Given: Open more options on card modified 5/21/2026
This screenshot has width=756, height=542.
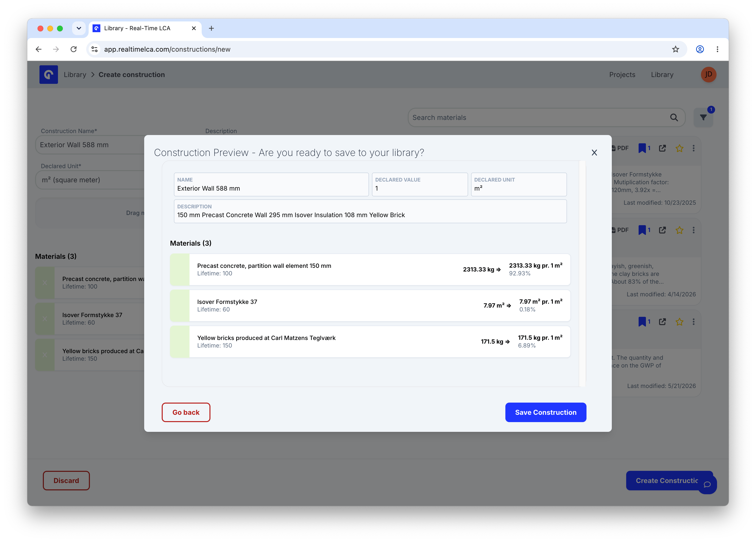Looking at the screenshot, I should coord(694,322).
